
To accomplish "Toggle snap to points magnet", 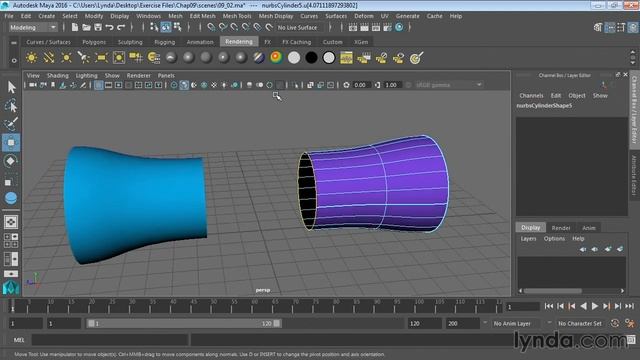I will (x=234, y=27).
